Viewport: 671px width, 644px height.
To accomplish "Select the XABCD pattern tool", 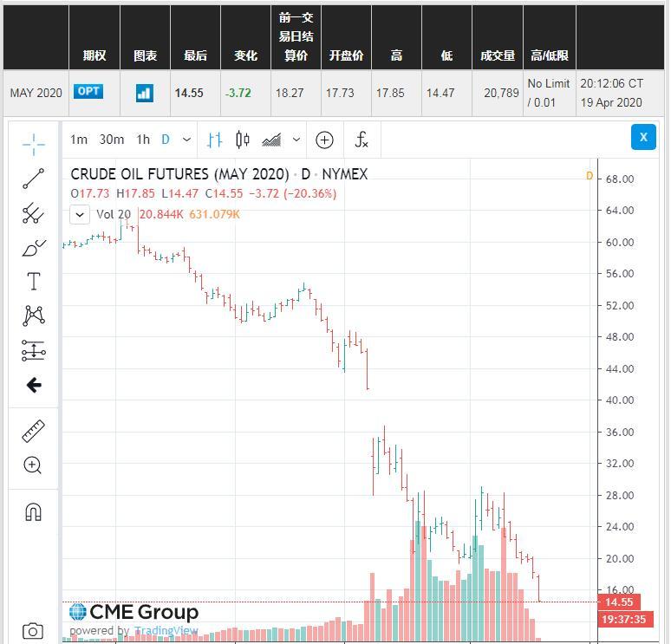I will click(x=34, y=315).
